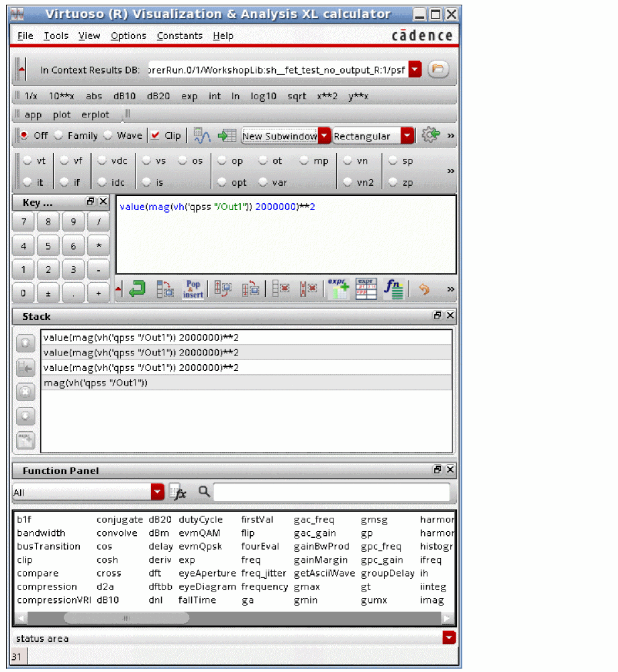Select the vt radio button
618x672 pixels.
click(x=28, y=161)
